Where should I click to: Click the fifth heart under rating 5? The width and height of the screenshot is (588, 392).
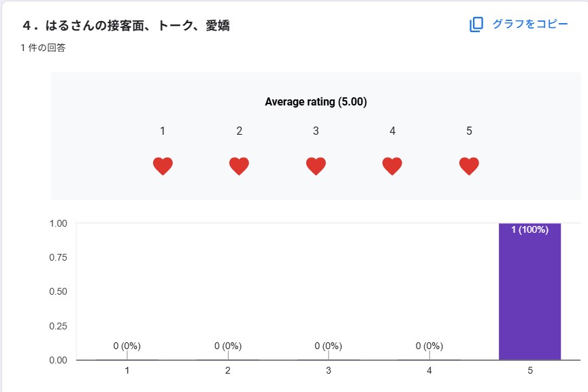(x=469, y=166)
